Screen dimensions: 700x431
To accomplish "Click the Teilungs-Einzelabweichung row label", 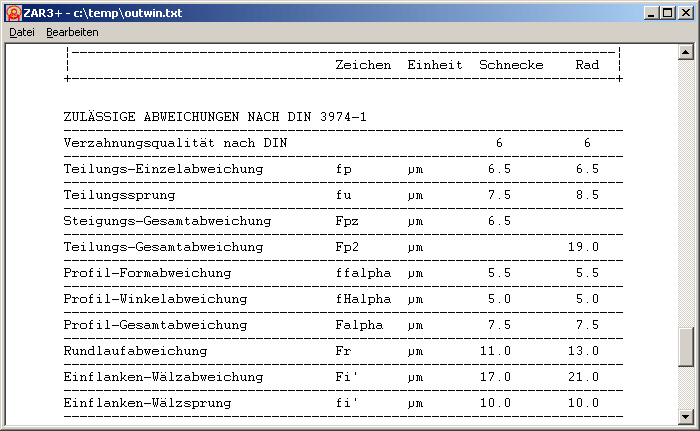I will [163, 169].
